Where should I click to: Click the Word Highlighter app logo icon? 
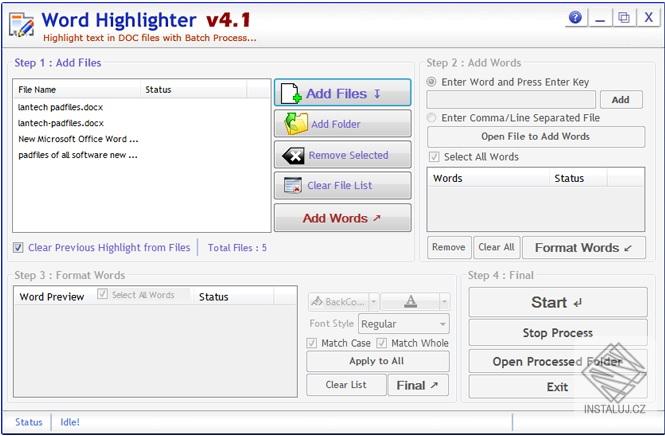tap(21, 25)
